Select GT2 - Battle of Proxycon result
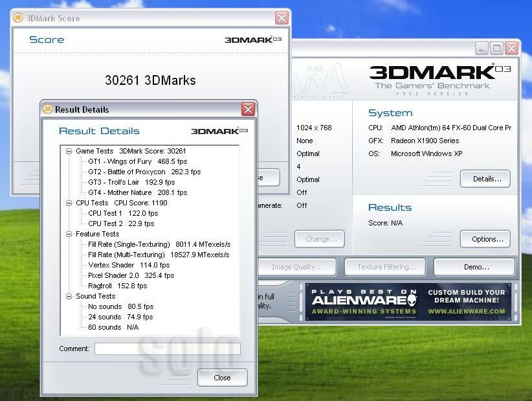This screenshot has height=401, width=532. coord(144,172)
